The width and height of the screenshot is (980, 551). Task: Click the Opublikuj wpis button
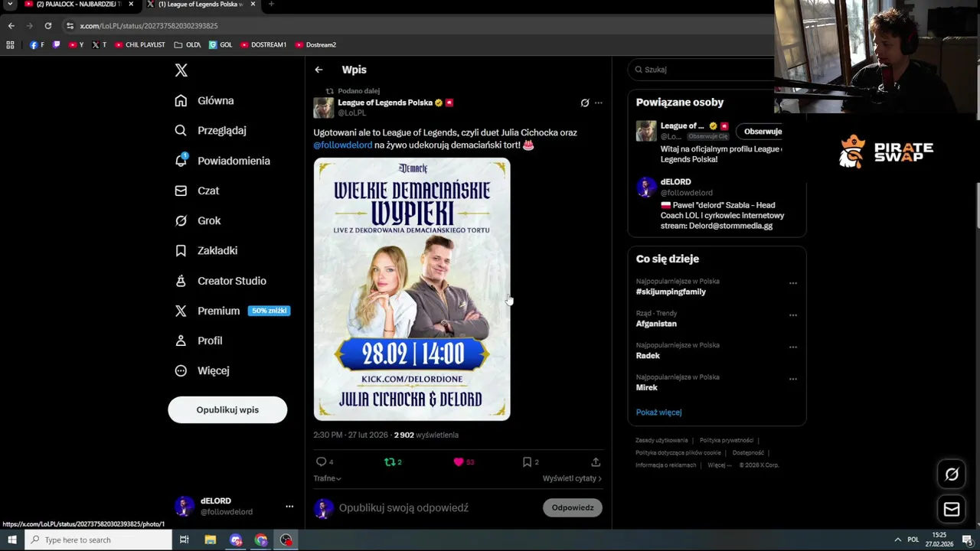(x=227, y=409)
